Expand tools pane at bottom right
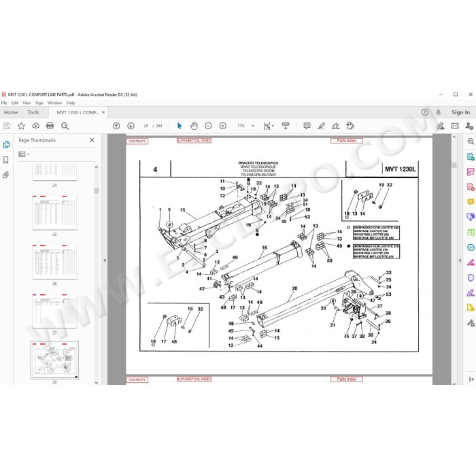The height and width of the screenshot is (476, 476). tap(471, 379)
